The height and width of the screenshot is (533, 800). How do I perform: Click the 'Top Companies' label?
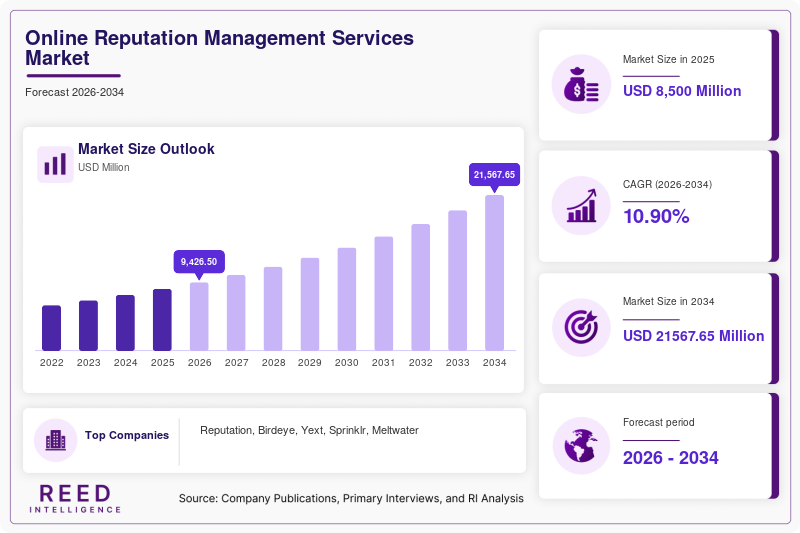pyautogui.click(x=127, y=435)
